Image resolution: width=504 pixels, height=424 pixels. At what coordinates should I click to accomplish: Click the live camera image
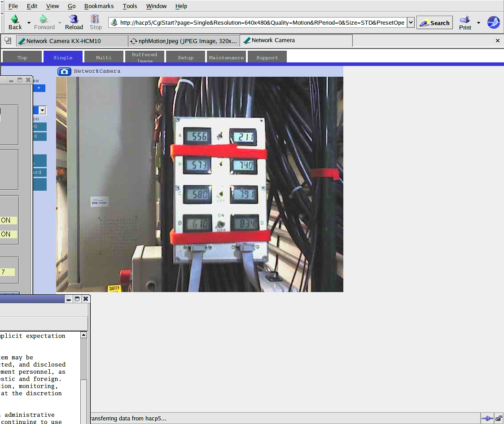[x=200, y=184]
